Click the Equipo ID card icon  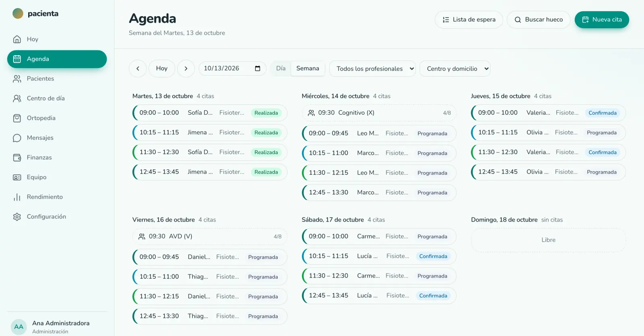tap(17, 177)
